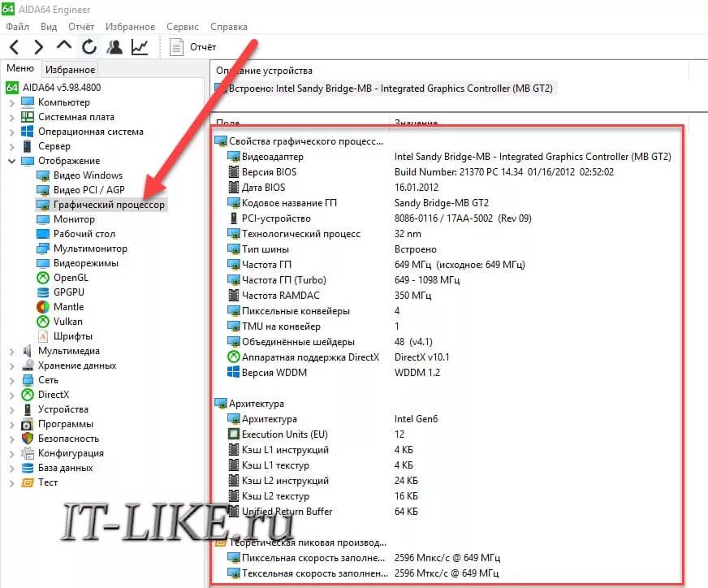The height and width of the screenshot is (588, 708).
Task: Select the Аппаратная поддержка DirectX row
Action: 338,357
